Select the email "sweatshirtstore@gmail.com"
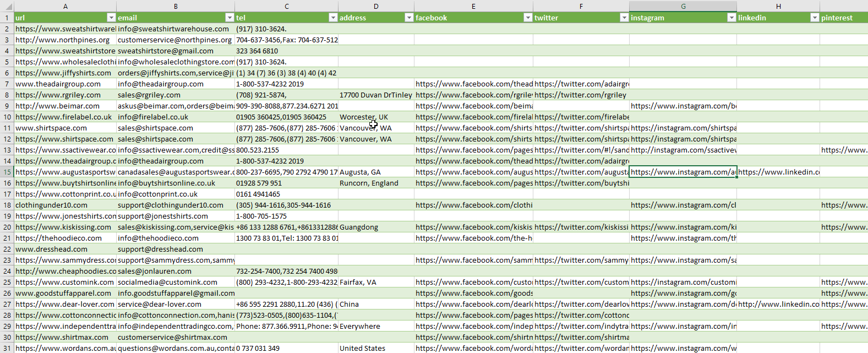Viewport: 868px width, 353px height. coord(176,51)
